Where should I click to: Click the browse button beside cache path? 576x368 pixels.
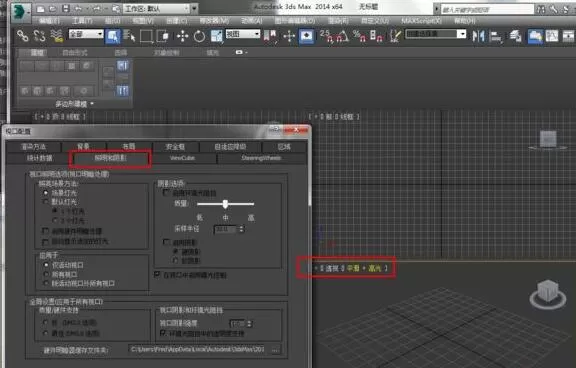coord(276,349)
